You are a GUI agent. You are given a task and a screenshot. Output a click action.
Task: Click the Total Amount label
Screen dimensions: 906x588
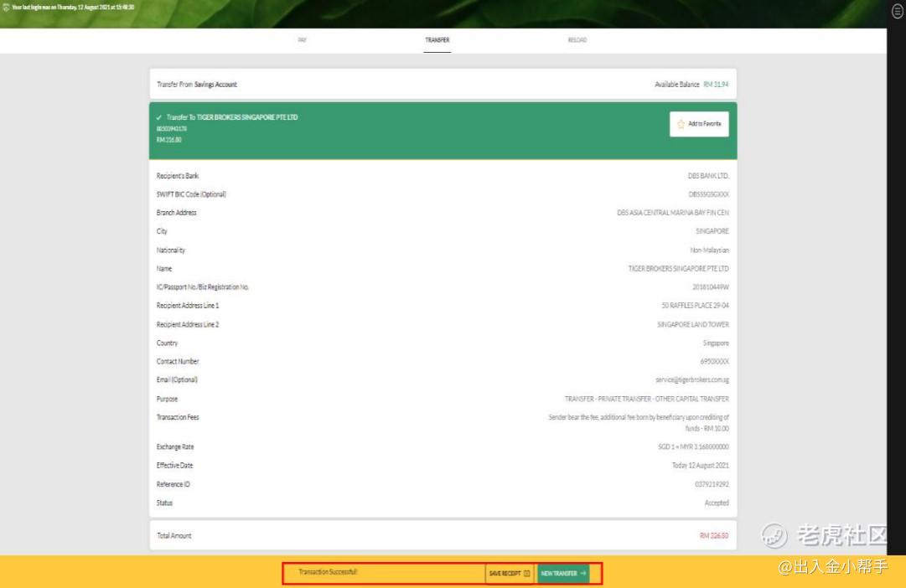(174, 536)
